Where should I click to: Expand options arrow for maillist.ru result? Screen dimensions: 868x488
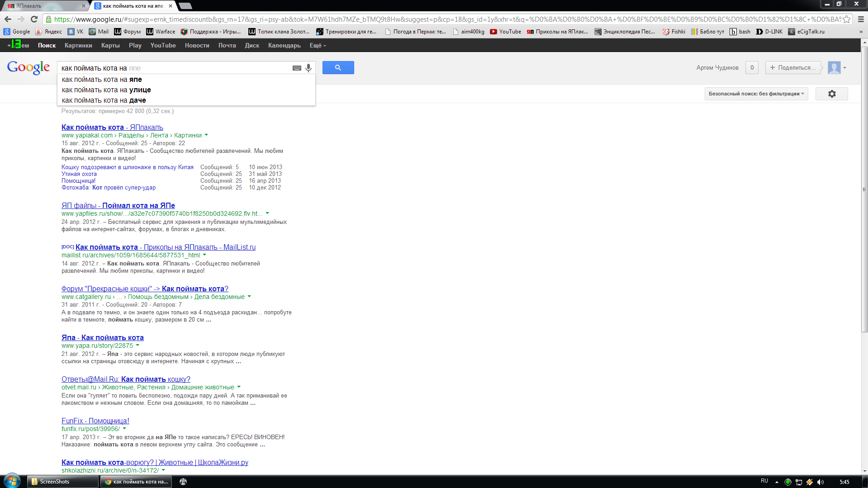point(204,255)
